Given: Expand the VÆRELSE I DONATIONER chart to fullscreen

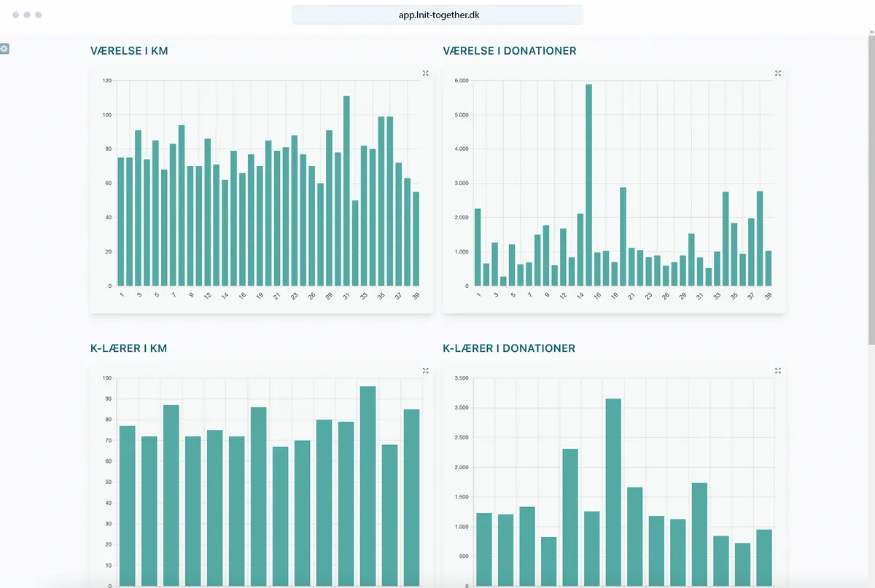Looking at the screenshot, I should [778, 73].
